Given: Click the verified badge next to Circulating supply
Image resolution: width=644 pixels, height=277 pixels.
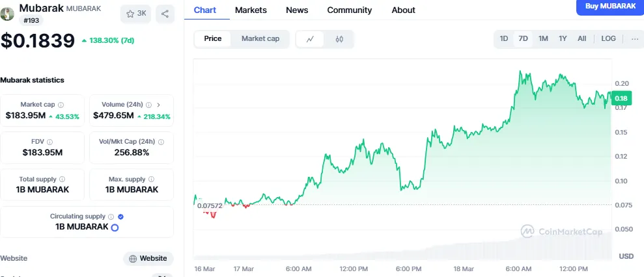Looking at the screenshot, I should [x=120, y=217].
